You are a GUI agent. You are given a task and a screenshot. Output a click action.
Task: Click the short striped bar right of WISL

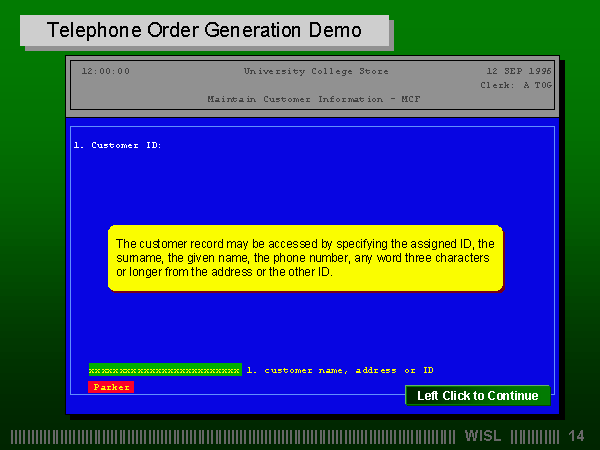(x=535, y=436)
